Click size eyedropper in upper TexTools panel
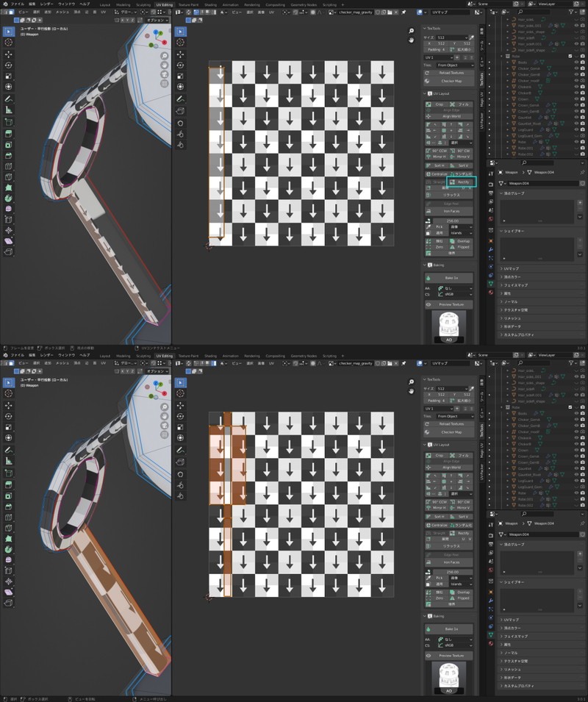588x702 pixels. [x=471, y=37]
